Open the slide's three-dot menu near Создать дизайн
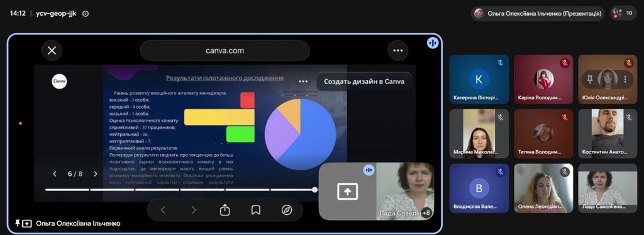This screenshot has width=644, height=235. tap(303, 81)
